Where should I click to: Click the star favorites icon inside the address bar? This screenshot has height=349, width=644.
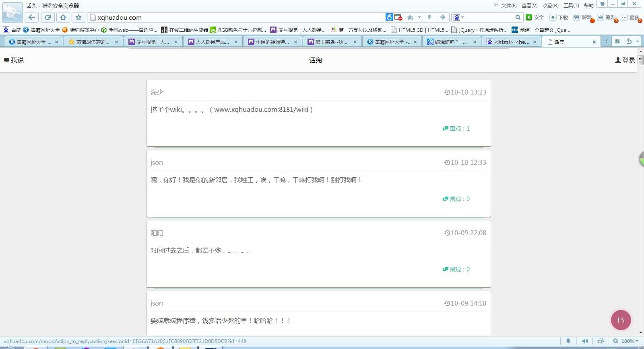(410, 17)
